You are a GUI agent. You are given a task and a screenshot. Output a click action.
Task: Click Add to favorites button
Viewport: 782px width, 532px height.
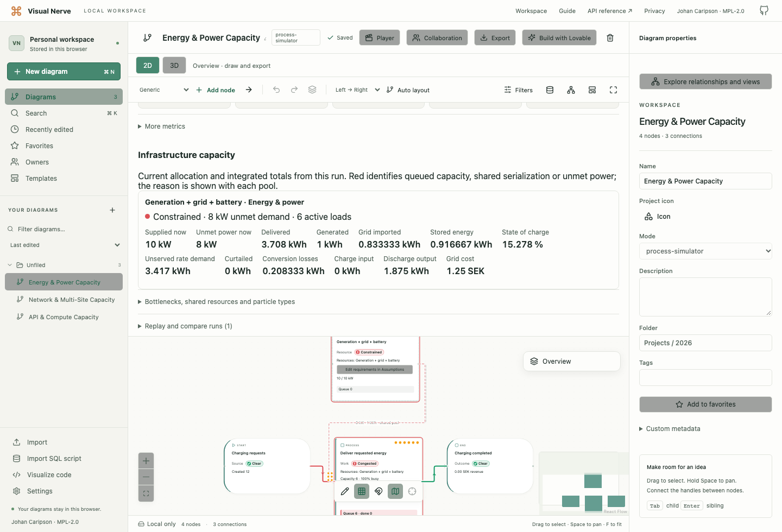705,404
